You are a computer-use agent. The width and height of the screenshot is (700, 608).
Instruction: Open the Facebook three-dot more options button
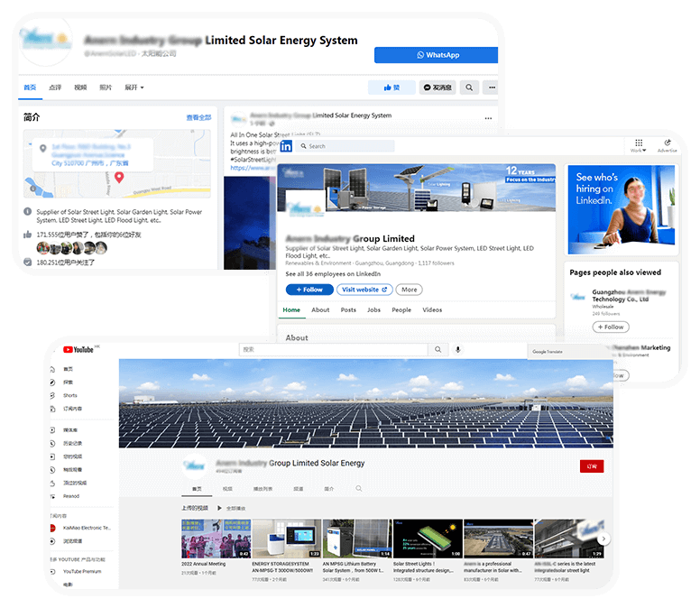(491, 88)
